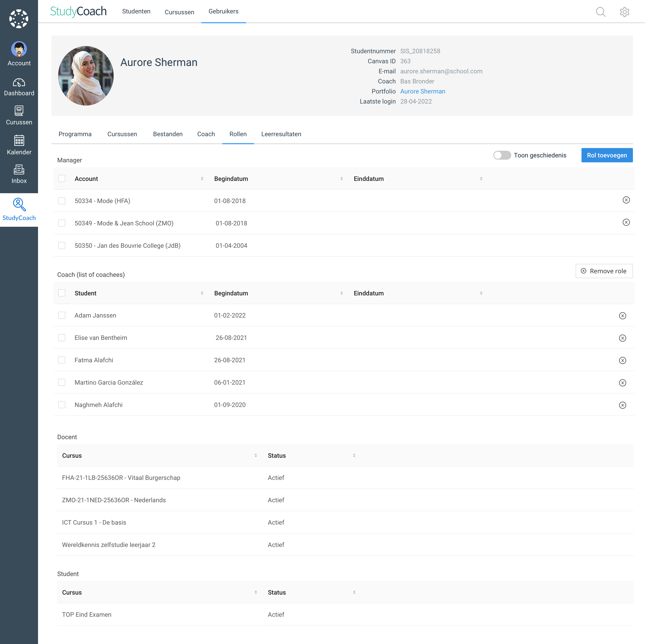Check the 50334 - Mode (HFA) row

[62, 201]
